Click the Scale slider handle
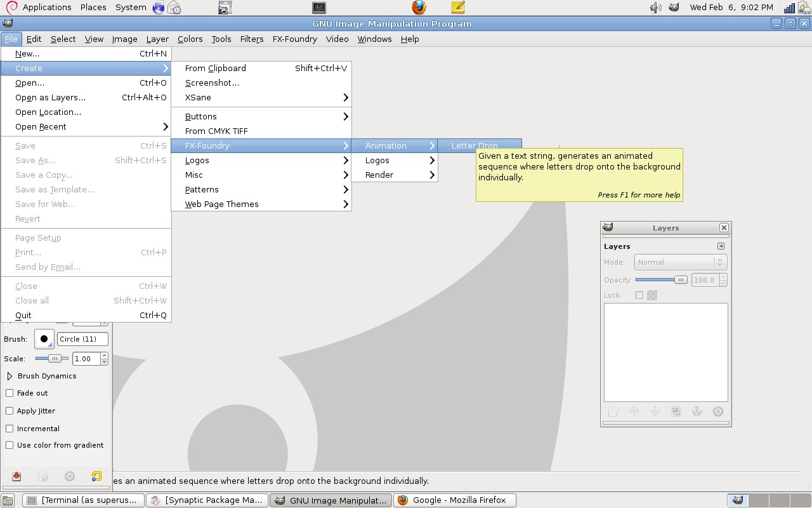This screenshot has height=508, width=812. (x=55, y=359)
